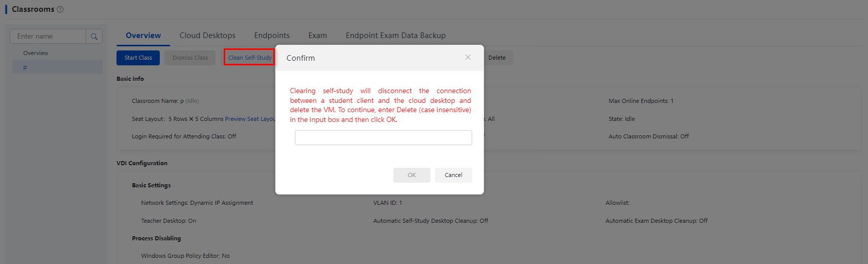Click the Classroom Name: p text
Image resolution: width=868 pixels, height=264 pixels.
pyautogui.click(x=165, y=101)
